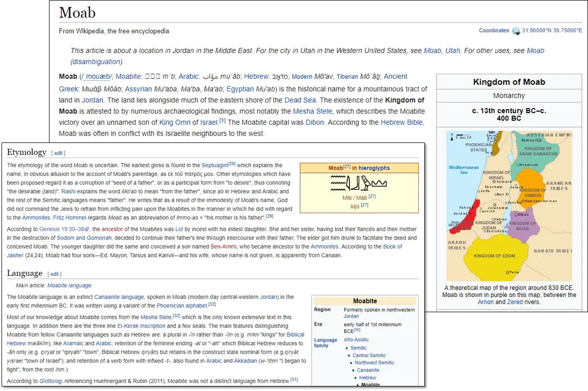Open the Genesis 19:30–38 external link icon
This screenshot has height=391, width=588.
point(87,229)
